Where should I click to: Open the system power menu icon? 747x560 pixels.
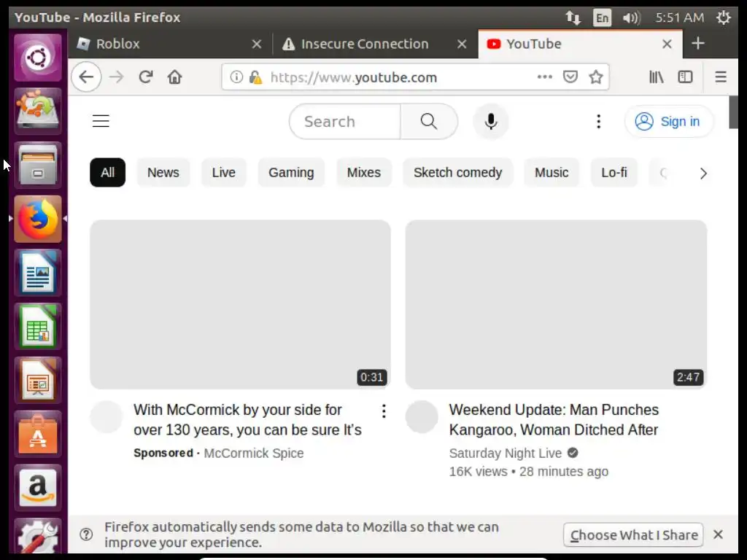(x=723, y=18)
